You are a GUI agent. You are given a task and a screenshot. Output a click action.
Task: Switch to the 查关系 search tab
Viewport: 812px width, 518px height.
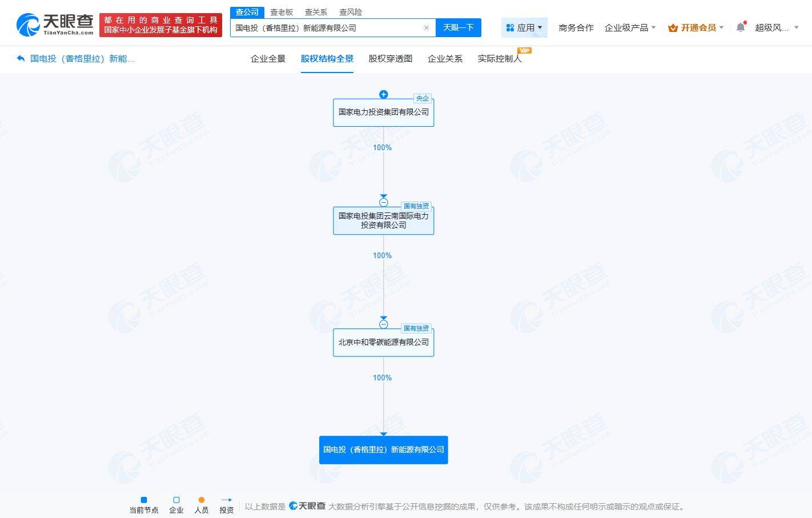tap(316, 12)
